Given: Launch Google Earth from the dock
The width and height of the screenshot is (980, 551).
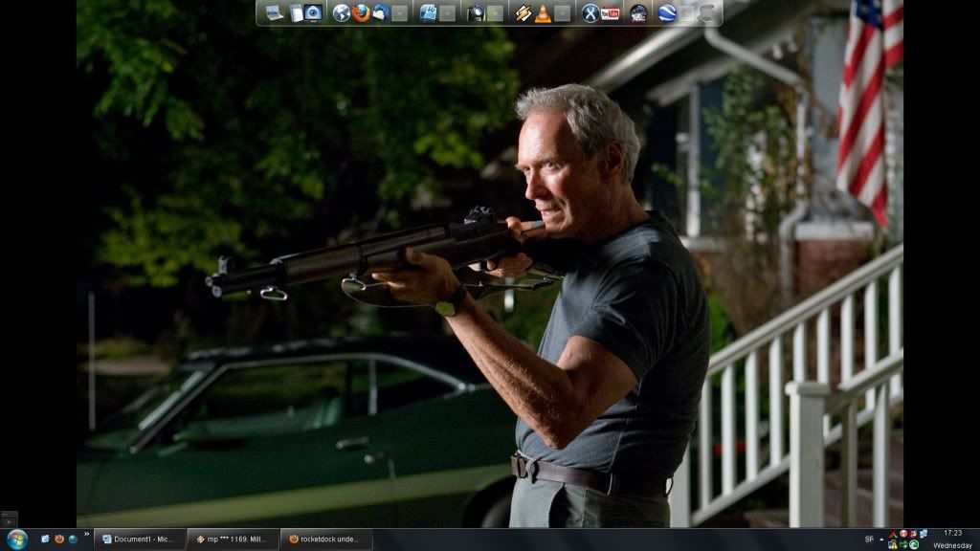Looking at the screenshot, I should (667, 13).
